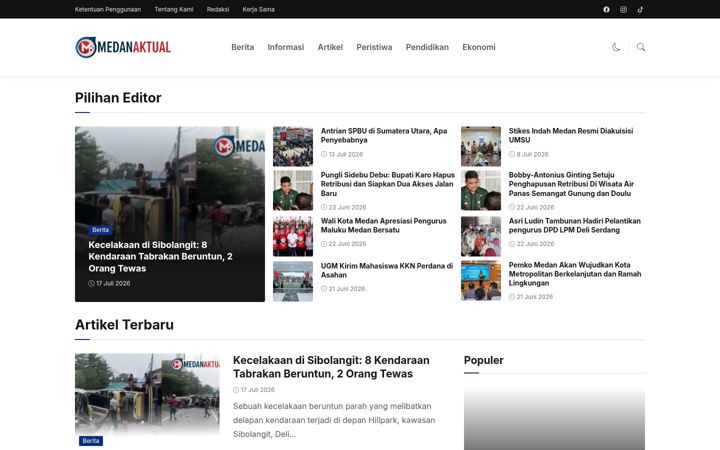Click thumbnail of Pemko Medan Metropolitan article
Screen dimensions: 720x450
[481, 281]
